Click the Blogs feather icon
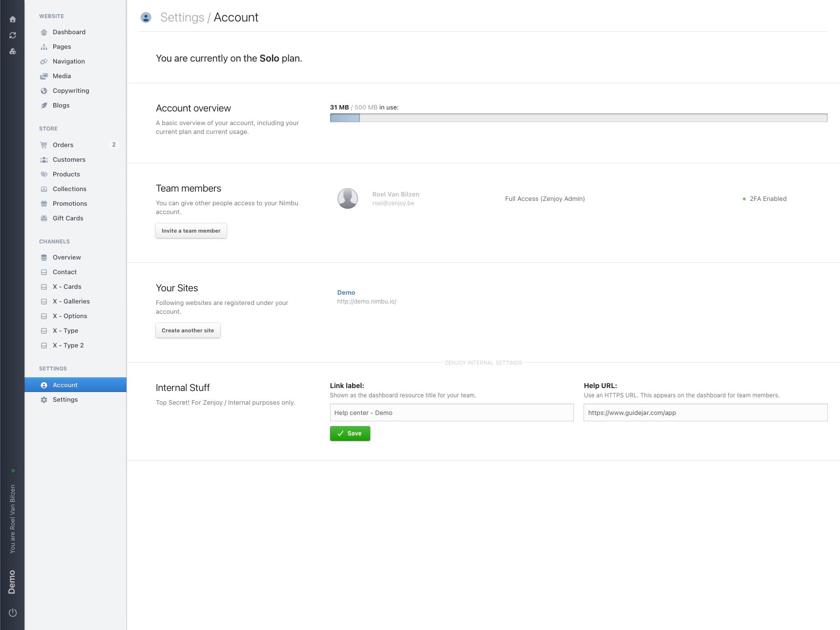840x630 pixels. (44, 106)
